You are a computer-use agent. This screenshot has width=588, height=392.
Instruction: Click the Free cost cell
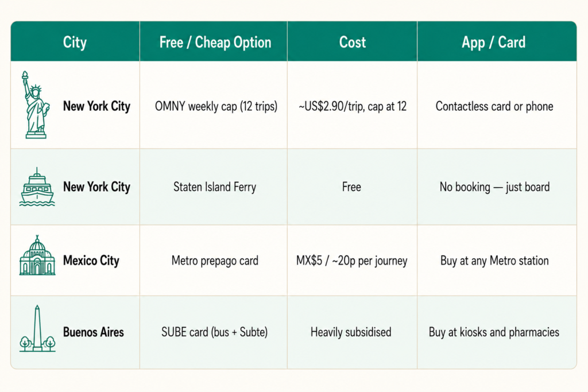[351, 187]
